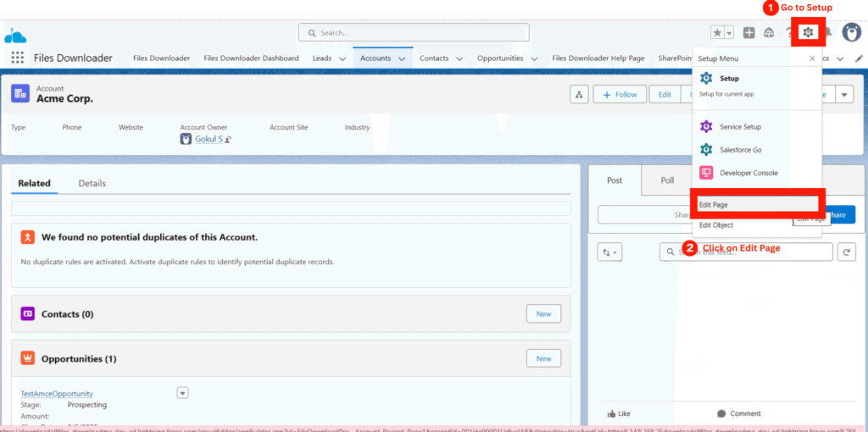The image size is (868, 432).
Task: Open the Accounts tab
Action: pos(376,58)
